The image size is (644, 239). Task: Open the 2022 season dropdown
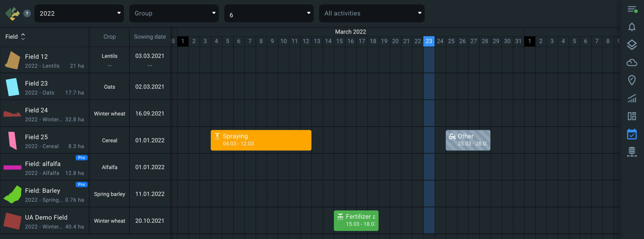click(79, 13)
